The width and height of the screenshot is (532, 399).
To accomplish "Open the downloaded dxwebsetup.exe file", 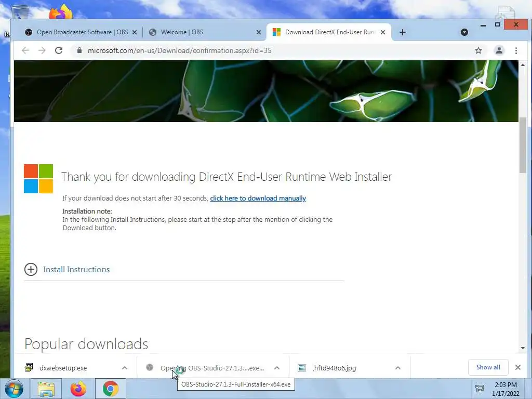I will tap(63, 368).
